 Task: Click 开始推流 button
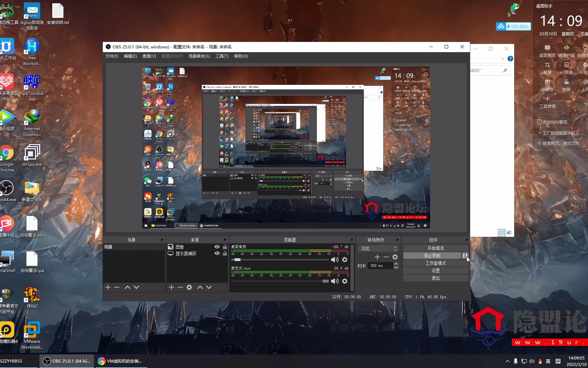click(x=436, y=248)
